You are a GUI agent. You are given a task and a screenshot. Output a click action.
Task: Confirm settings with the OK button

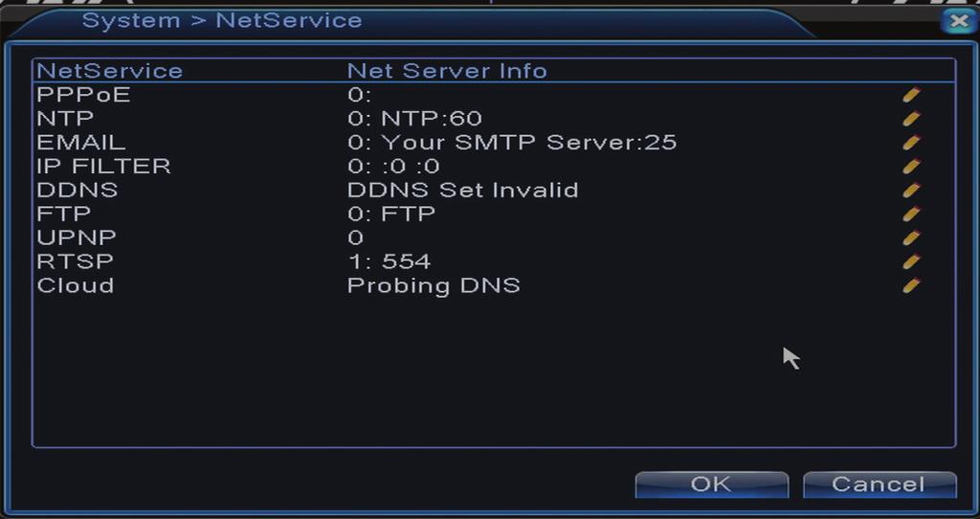pos(711,485)
